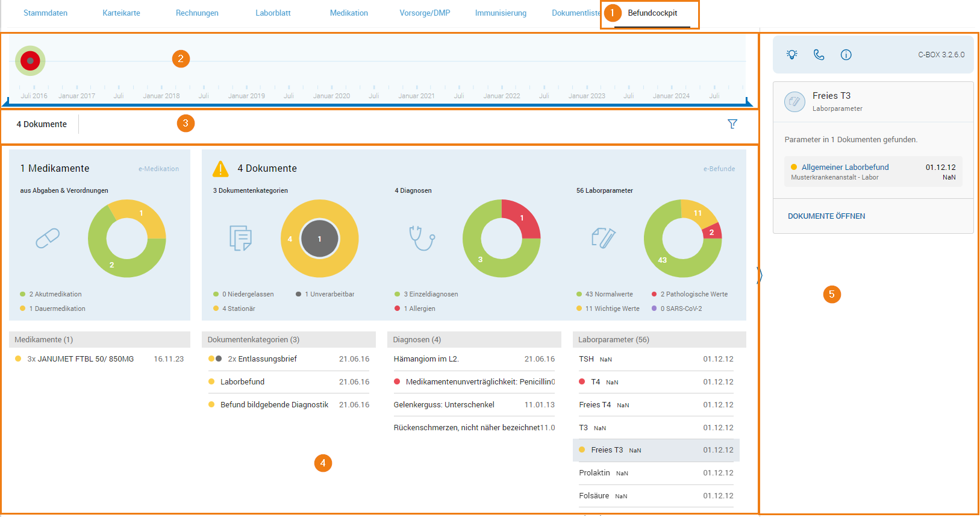Open the Medikation tab
The width and height of the screenshot is (980, 517).
click(x=349, y=13)
